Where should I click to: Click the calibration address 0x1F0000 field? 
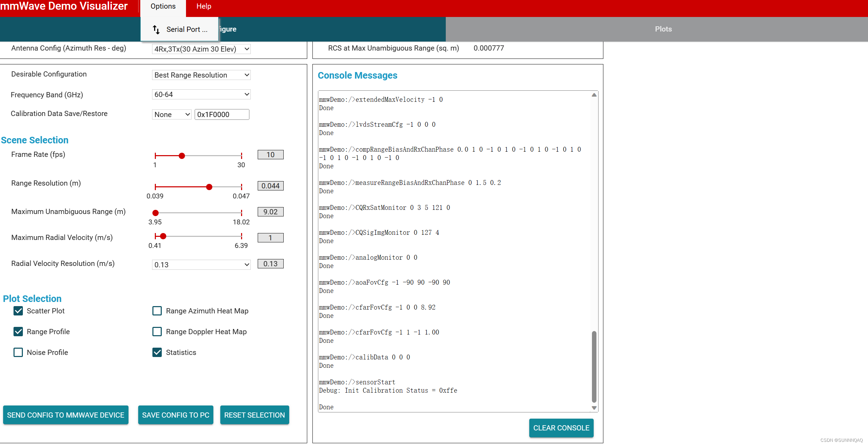tap(222, 115)
